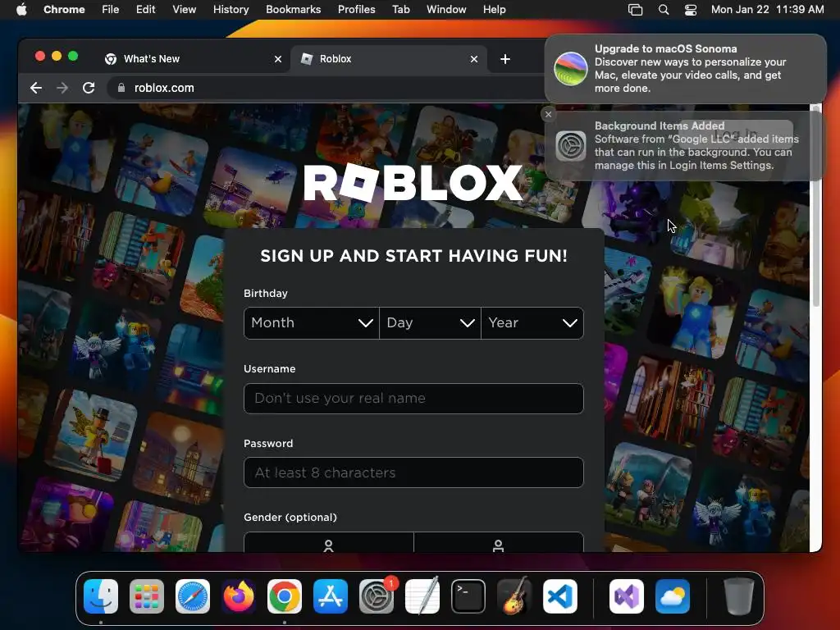Launch Firefox from the dock
The width and height of the screenshot is (840, 630).
coord(239,596)
